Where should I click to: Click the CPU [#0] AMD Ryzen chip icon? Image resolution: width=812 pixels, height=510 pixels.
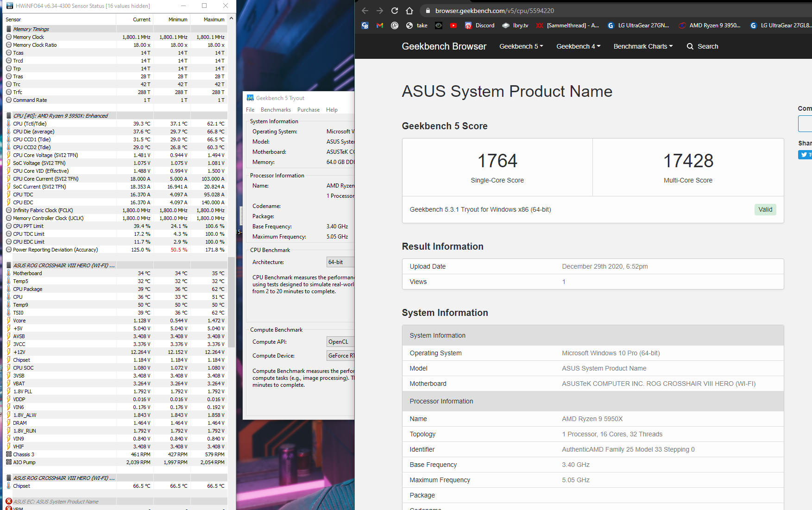8,115
